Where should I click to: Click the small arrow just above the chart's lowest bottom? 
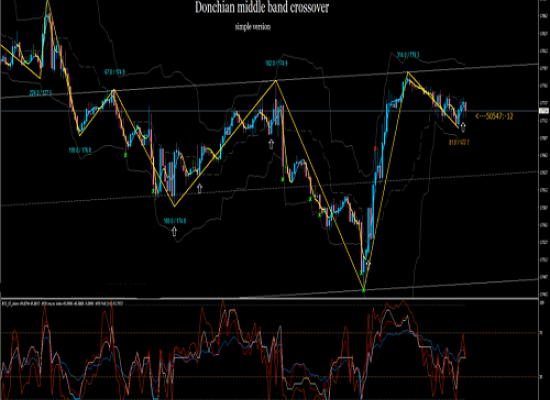368,263
